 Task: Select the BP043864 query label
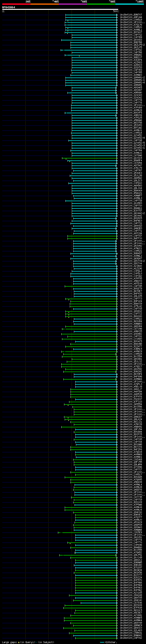[x=8, y=7]
